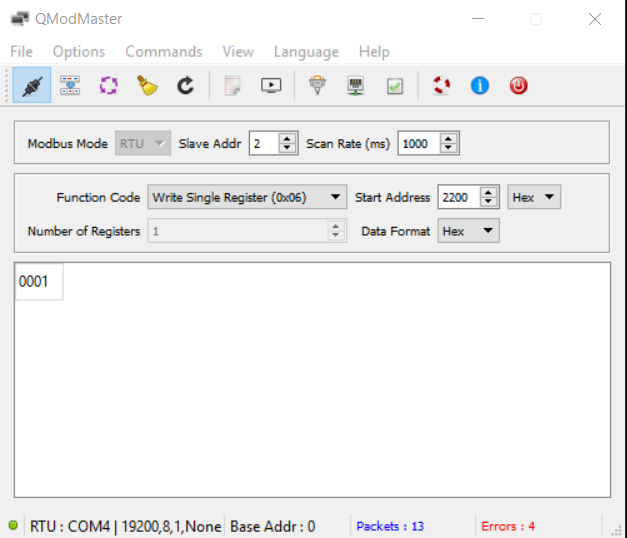Open the log file document icon
This screenshot has height=538, width=627.
coord(232,85)
